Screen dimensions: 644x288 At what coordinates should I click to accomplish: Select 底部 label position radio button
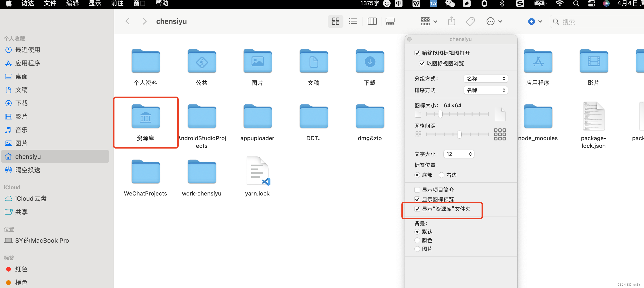417,175
